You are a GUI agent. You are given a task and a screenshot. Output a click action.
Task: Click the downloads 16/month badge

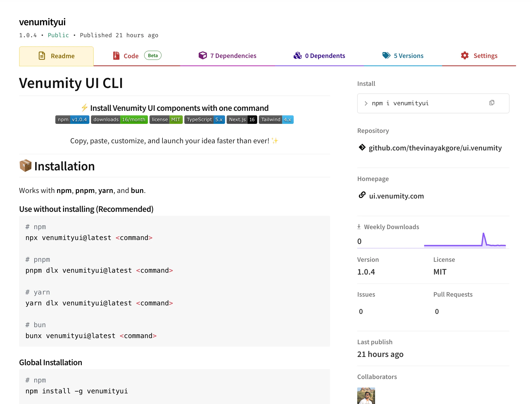click(x=119, y=120)
